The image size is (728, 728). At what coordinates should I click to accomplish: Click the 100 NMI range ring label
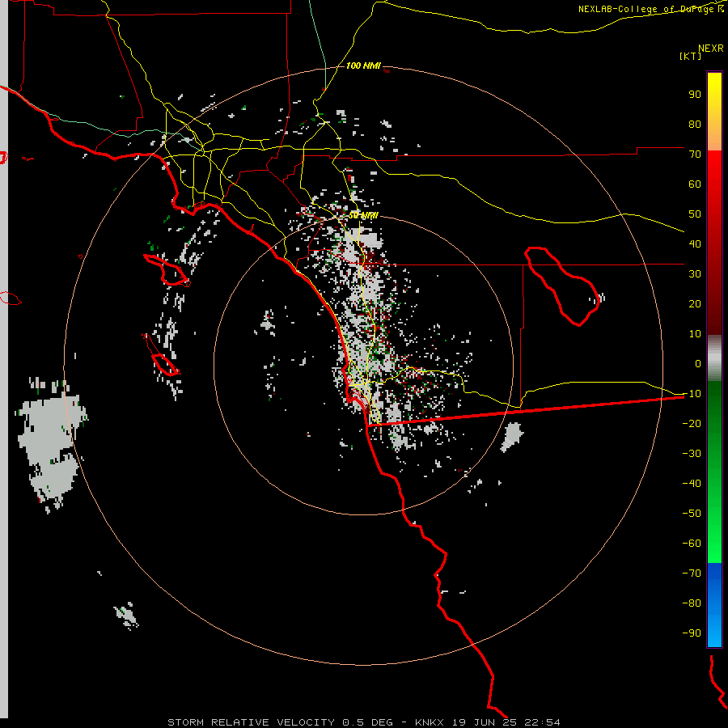click(363, 66)
